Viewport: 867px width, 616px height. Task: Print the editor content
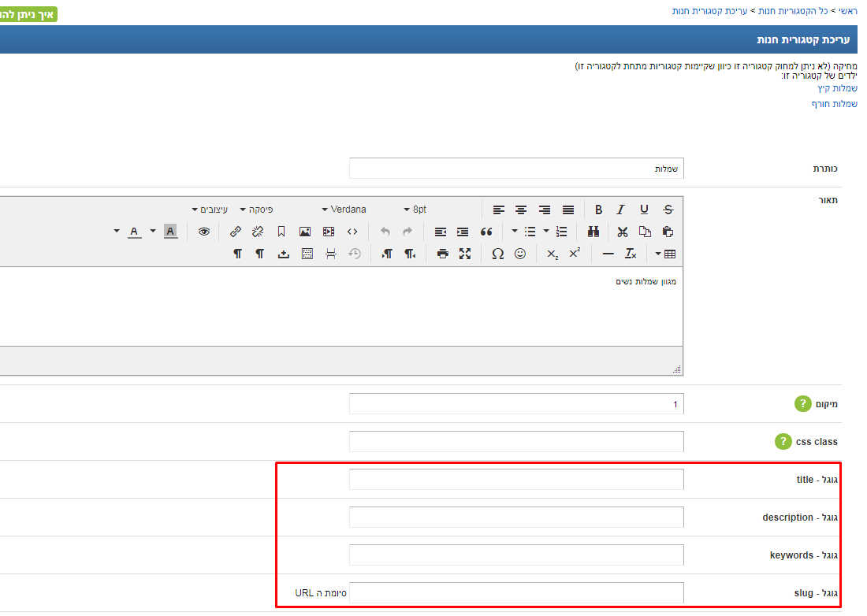coord(442,254)
